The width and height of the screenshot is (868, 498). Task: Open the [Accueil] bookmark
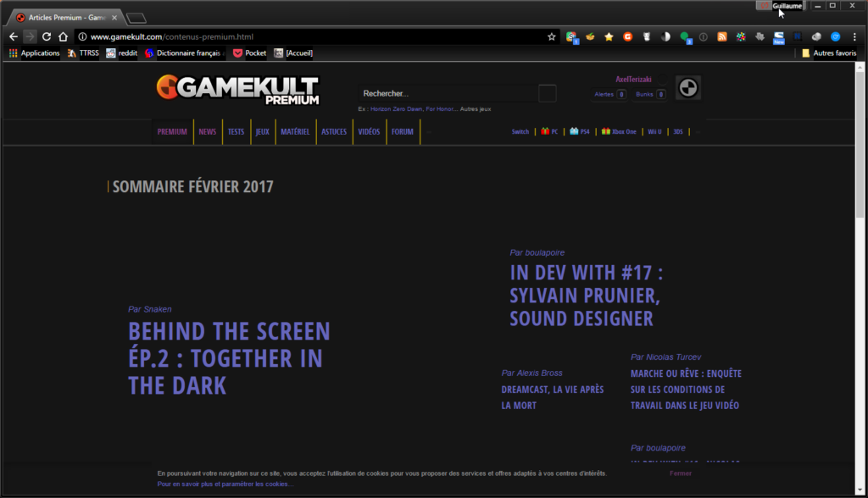293,53
